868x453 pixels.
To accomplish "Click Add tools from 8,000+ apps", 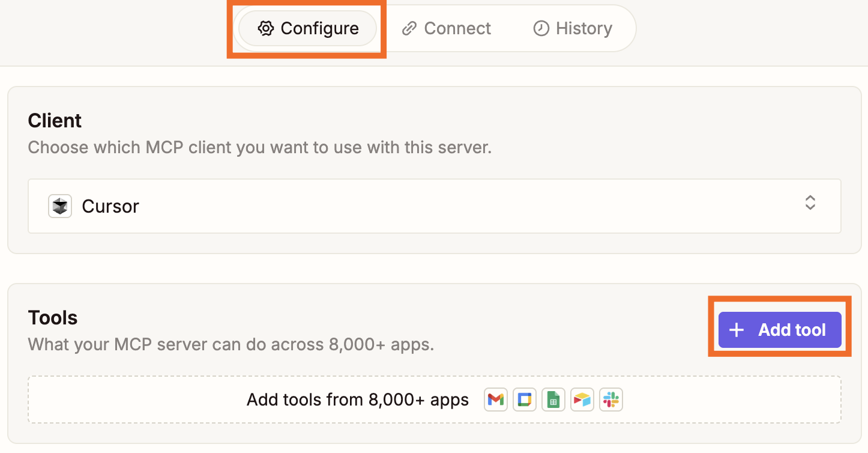I will pos(357,399).
